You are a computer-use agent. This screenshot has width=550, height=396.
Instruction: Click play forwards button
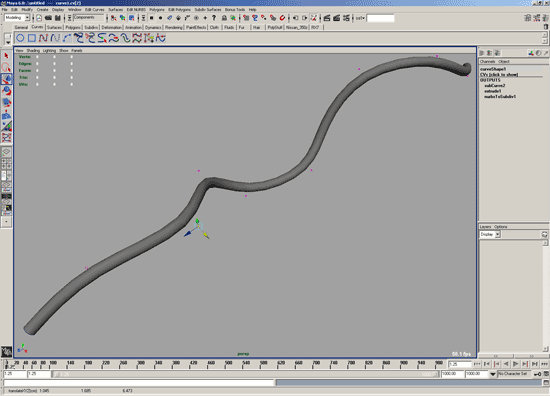point(515,364)
